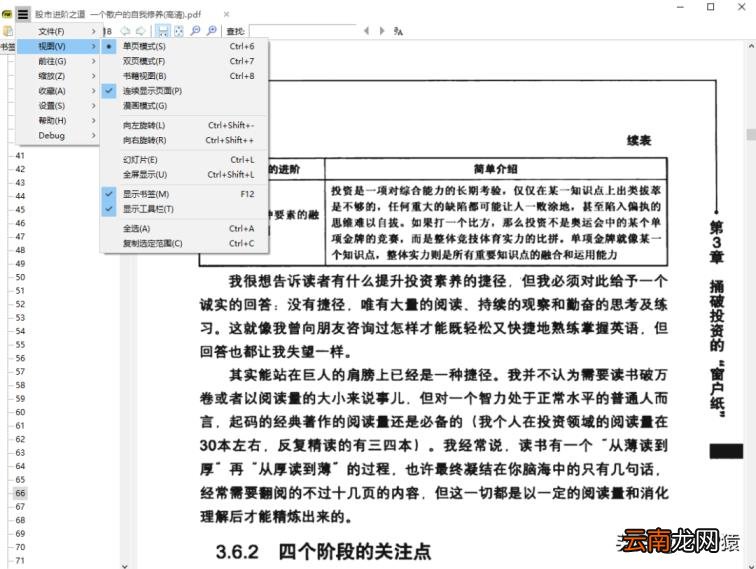Select 向右旋转(R) menu item

pos(184,140)
